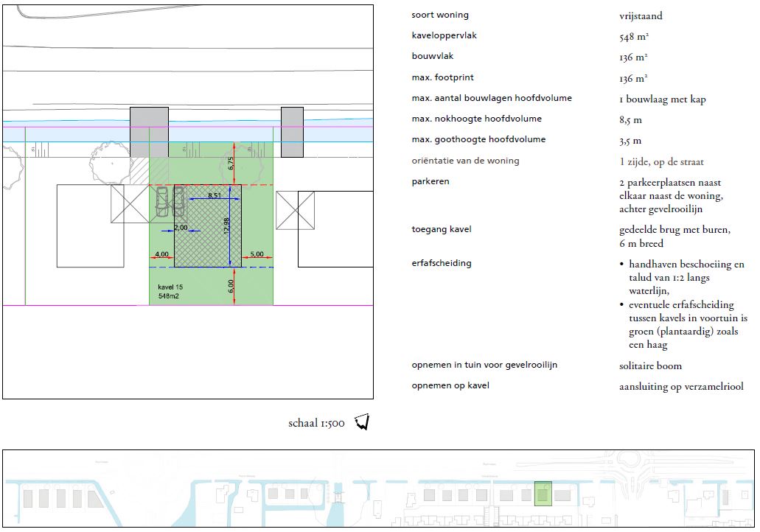Click the left parked car symbol
The width and height of the screenshot is (760, 532).
[x=162, y=202]
